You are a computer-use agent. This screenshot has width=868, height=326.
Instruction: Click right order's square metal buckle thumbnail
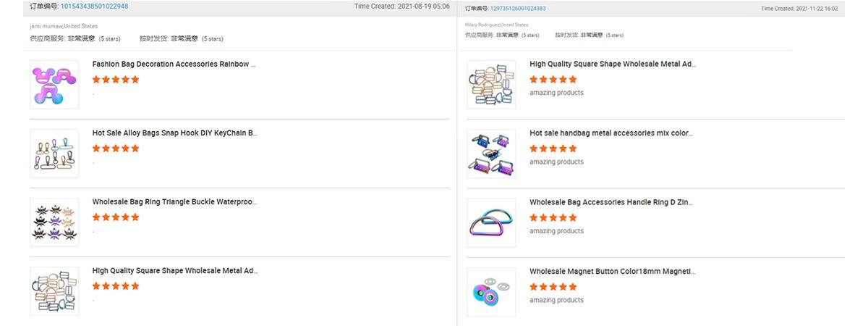[x=491, y=85]
